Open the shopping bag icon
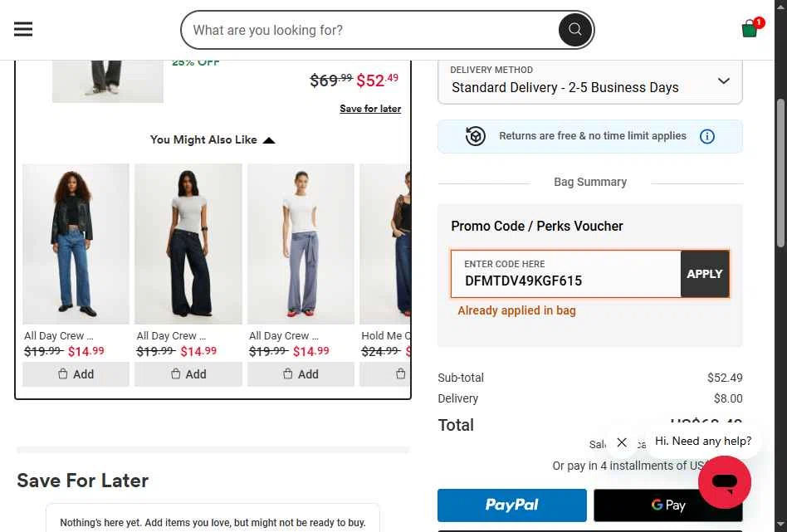The width and height of the screenshot is (787, 532). 750,29
